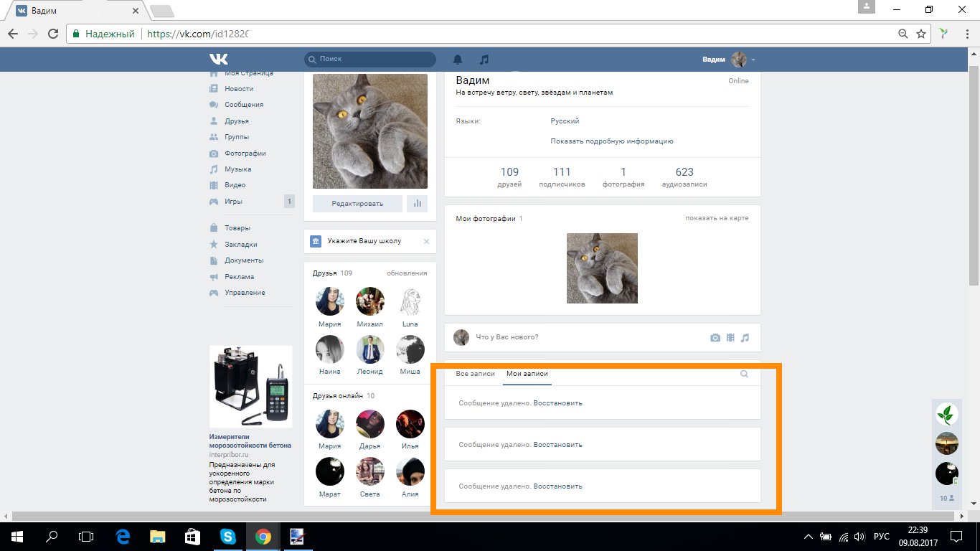Open cat photo in Мои фотографии
980x551 pixels.
(602, 268)
